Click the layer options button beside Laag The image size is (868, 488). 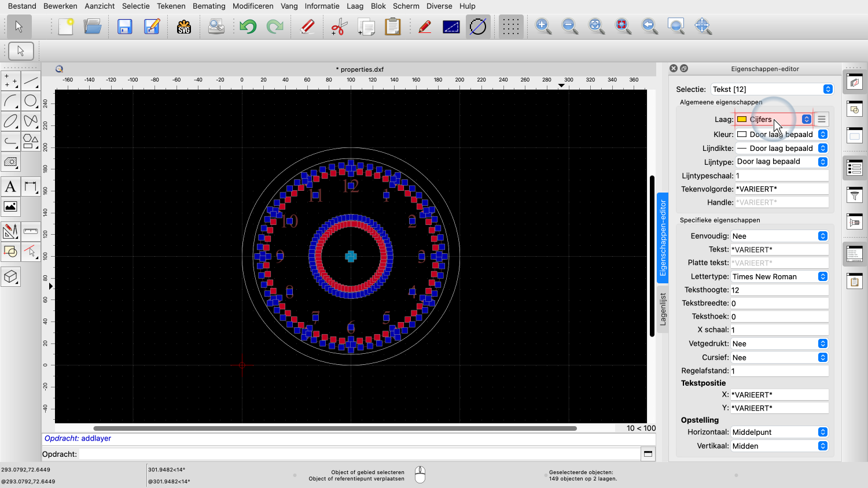pyautogui.click(x=822, y=120)
